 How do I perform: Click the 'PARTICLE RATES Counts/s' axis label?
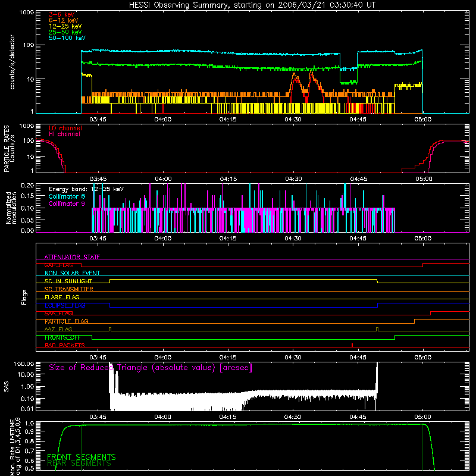tap(9, 149)
